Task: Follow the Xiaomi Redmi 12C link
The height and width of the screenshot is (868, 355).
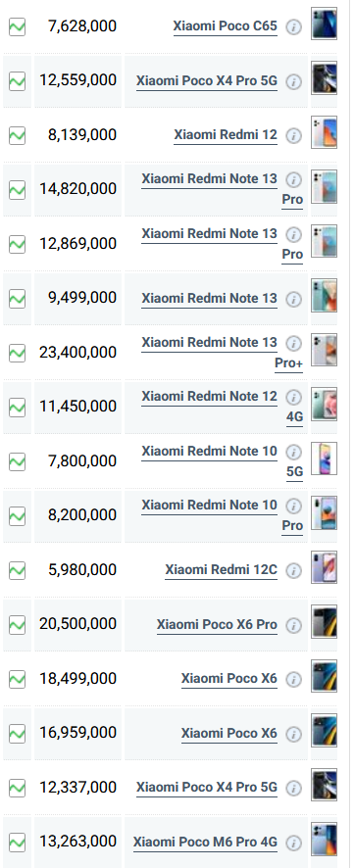Action: click(x=221, y=569)
